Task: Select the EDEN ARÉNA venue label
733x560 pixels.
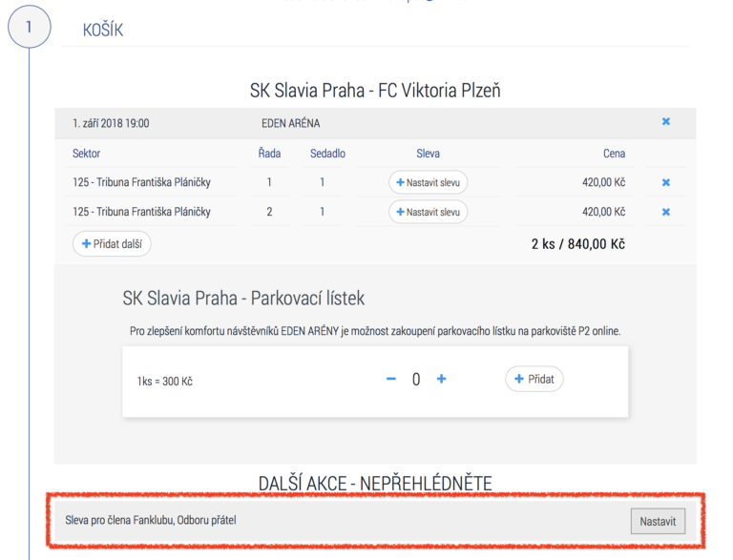Action: [291, 123]
